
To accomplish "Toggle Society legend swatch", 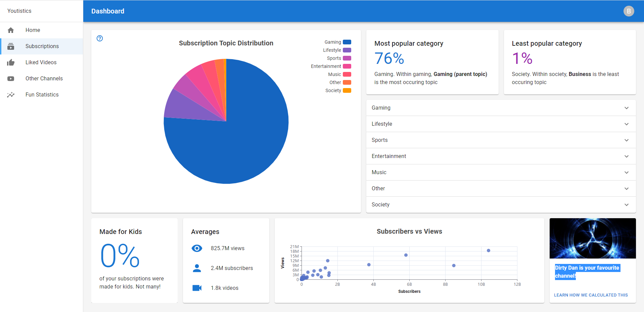I will pyautogui.click(x=347, y=90).
